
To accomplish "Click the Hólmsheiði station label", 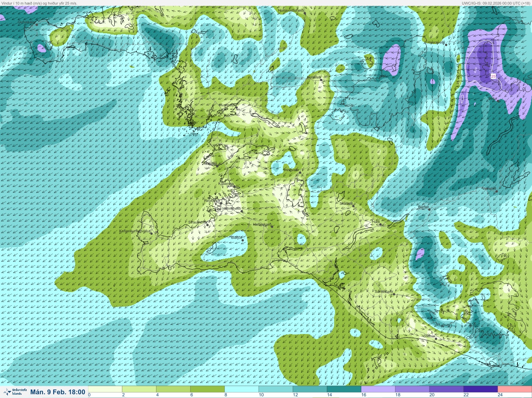I will (x=232, y=208).
